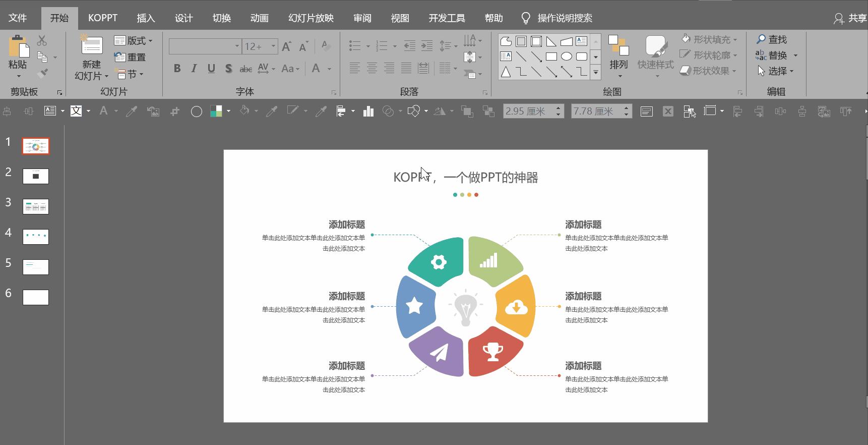Click the Arrange (排列) icon
Viewport: 868px width, 445px height.
pos(618,46)
